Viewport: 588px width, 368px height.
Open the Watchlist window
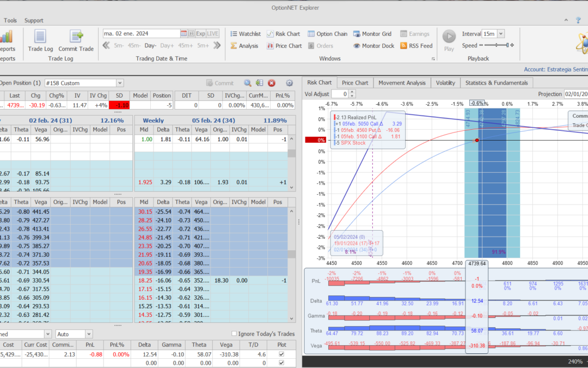[245, 34]
